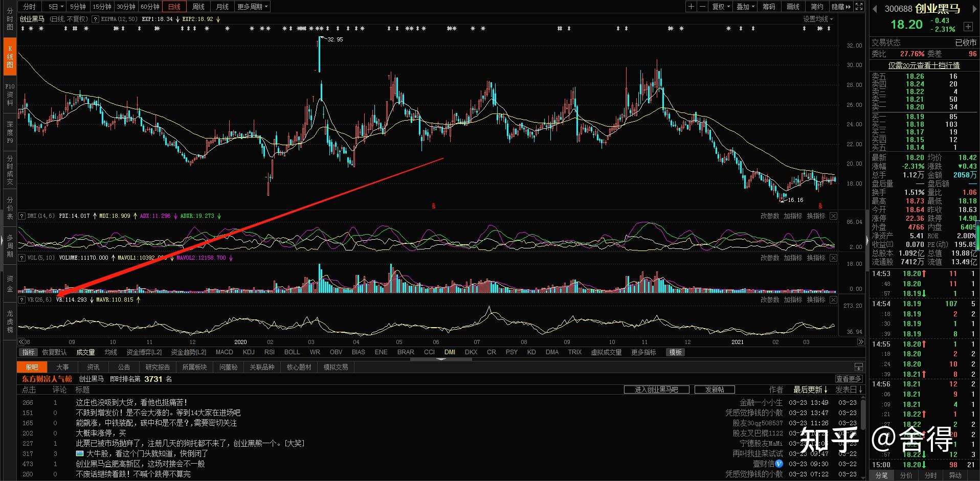Viewport: 980px width, 481px height.
Task: Open VR indicator help question icon
Action: (21, 300)
